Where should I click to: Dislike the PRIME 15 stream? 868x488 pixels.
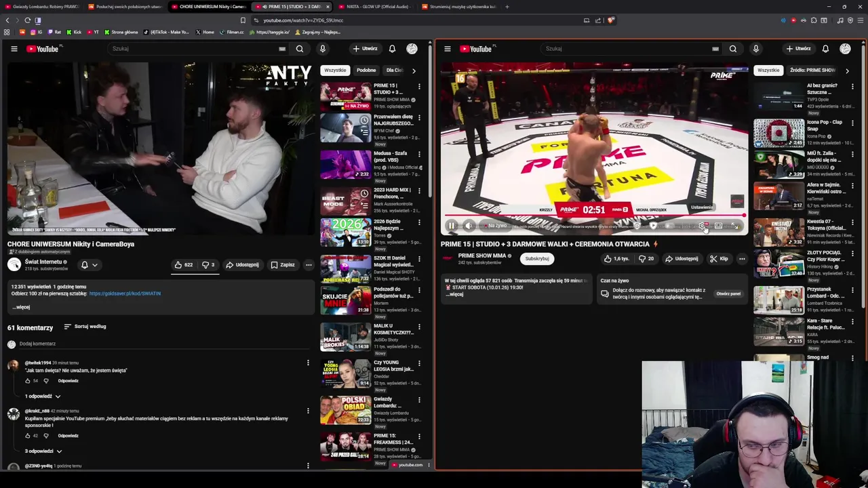tap(646, 259)
